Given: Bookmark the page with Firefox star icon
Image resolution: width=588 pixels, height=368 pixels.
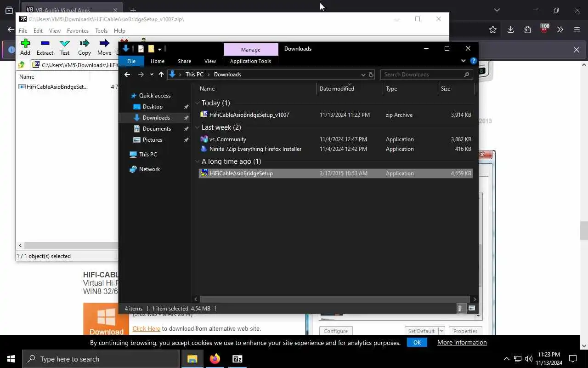Looking at the screenshot, I should pyautogui.click(x=493, y=29).
